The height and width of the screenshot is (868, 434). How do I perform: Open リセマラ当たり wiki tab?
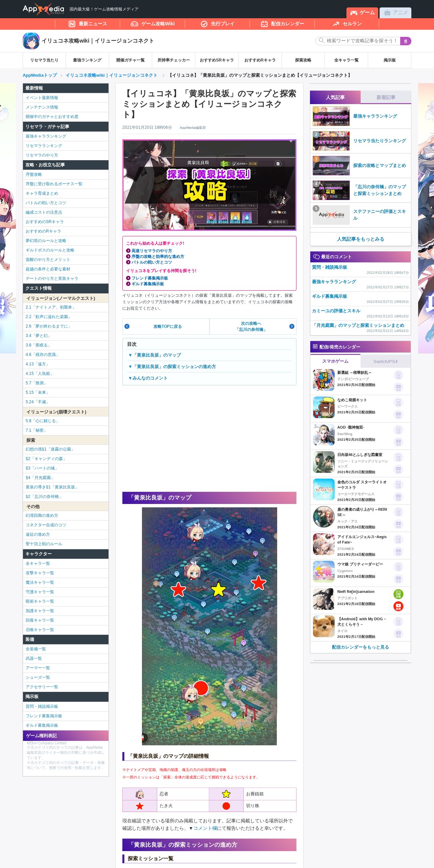point(44,60)
